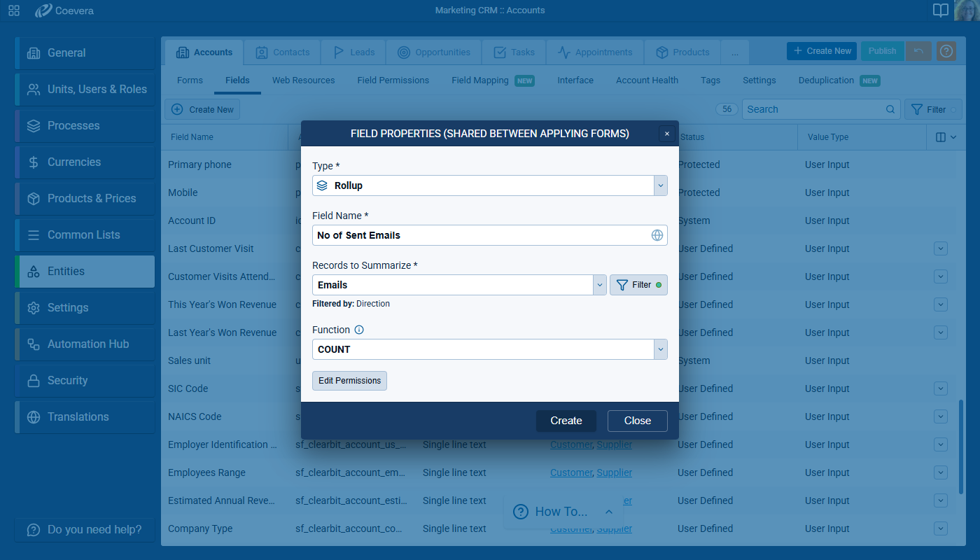Click the globe translation icon in Field Name
The width and height of the screenshot is (980, 560).
(657, 235)
